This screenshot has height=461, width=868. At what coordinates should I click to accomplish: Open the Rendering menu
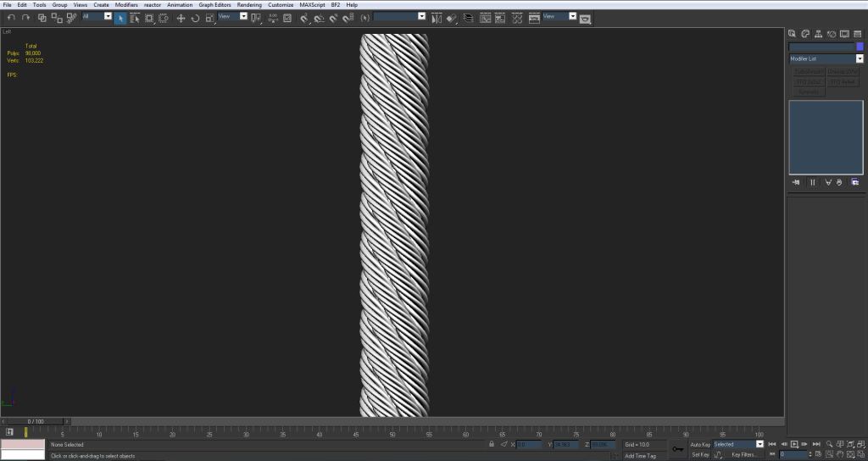249,5
